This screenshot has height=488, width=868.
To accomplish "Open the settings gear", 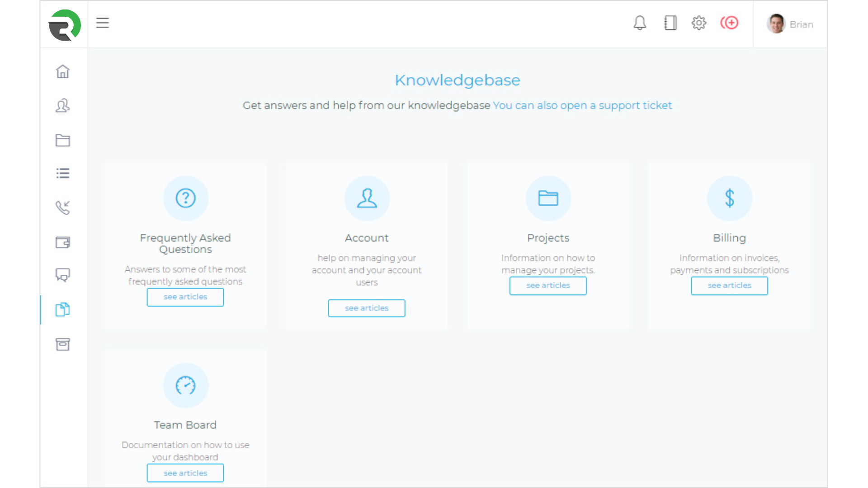I will click(x=699, y=23).
